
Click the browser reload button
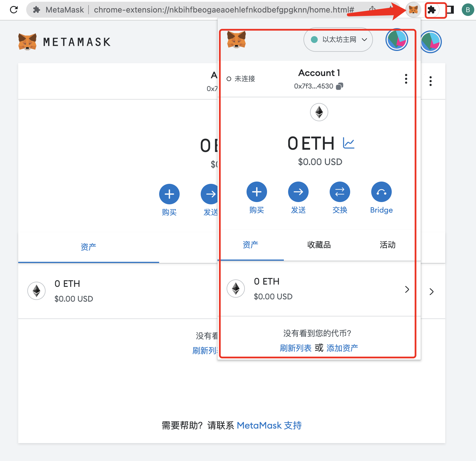pyautogui.click(x=14, y=10)
